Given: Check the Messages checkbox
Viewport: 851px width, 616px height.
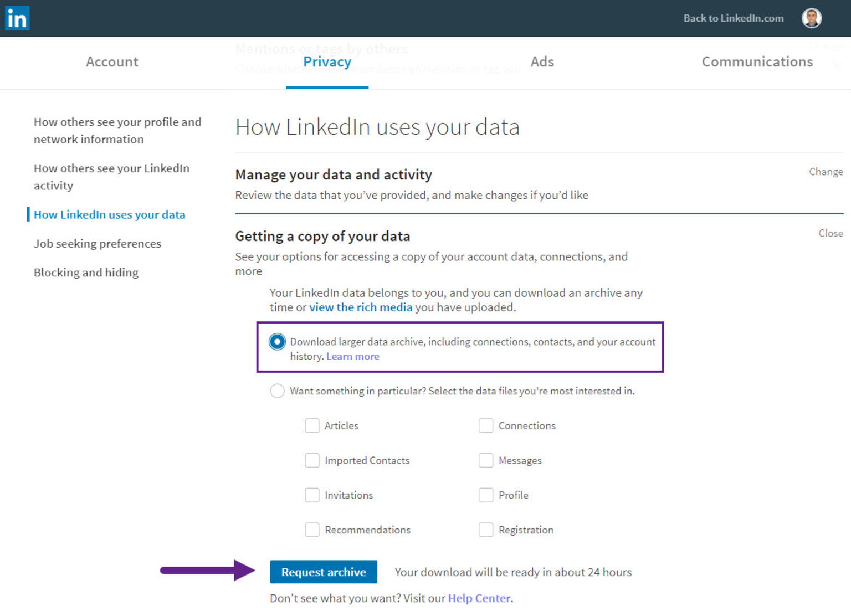Looking at the screenshot, I should pyautogui.click(x=486, y=460).
